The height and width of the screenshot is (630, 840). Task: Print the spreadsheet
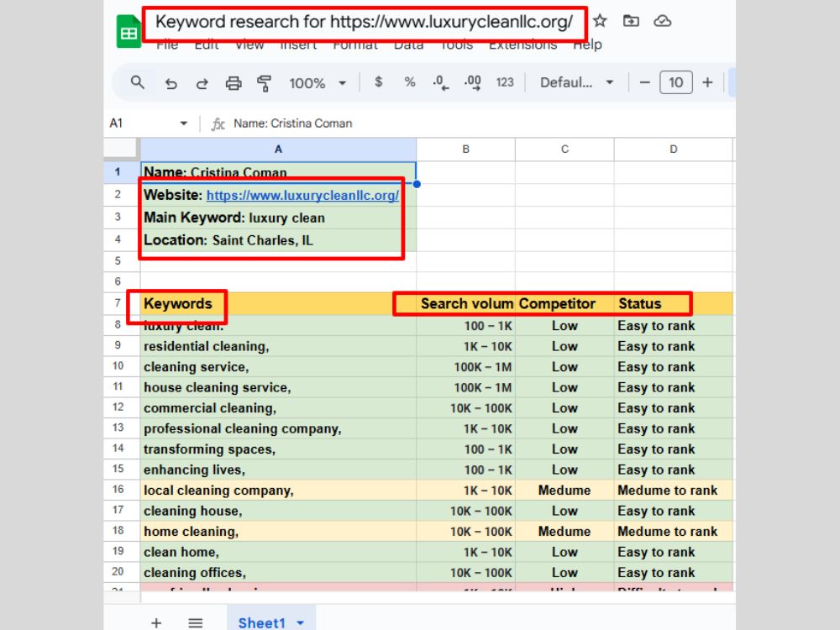click(233, 83)
